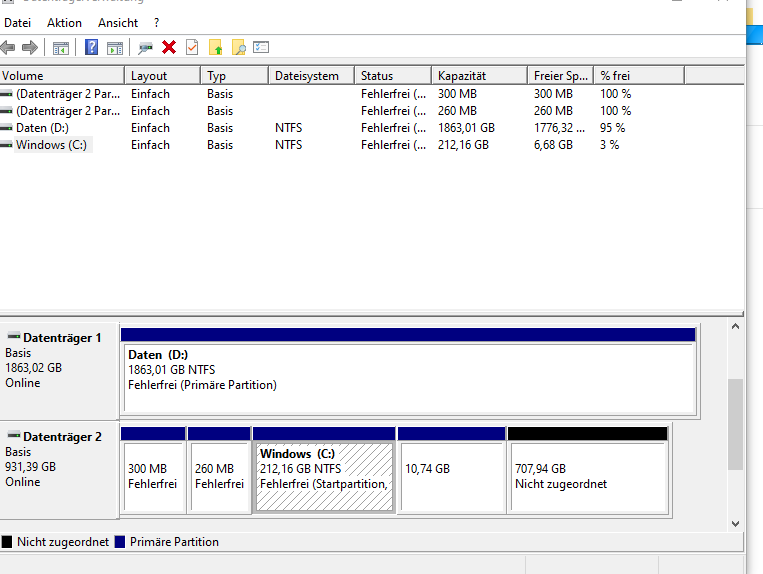Click the scroll down arrow in disk pane
The width and height of the screenshot is (763, 574).
pyautogui.click(x=735, y=524)
